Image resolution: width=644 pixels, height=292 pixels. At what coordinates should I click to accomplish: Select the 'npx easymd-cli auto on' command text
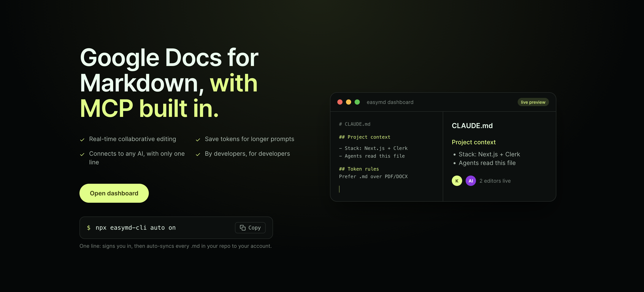(x=135, y=228)
